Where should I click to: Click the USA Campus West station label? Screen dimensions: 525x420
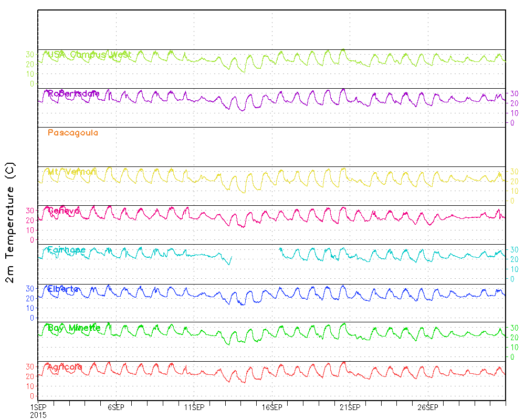89,55
